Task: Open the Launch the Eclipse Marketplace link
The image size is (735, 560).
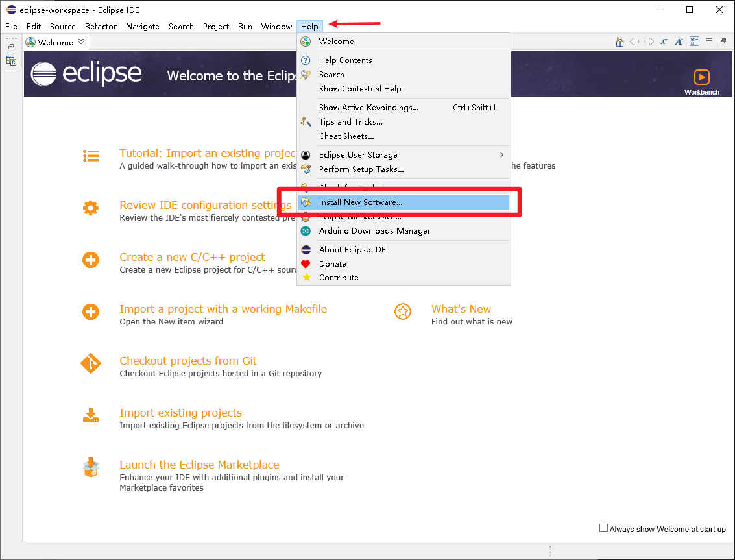Action: pos(199,465)
